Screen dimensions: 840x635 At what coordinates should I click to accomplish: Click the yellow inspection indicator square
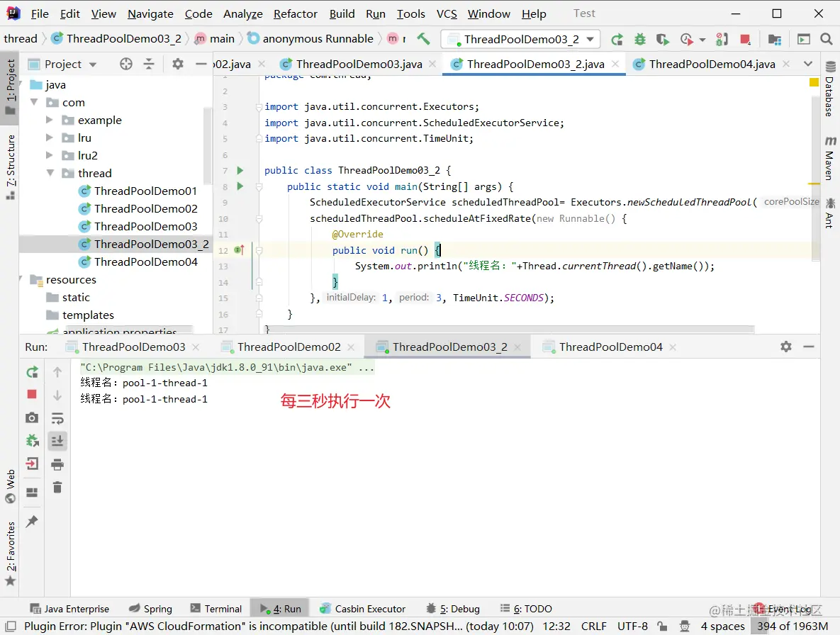tap(814, 82)
